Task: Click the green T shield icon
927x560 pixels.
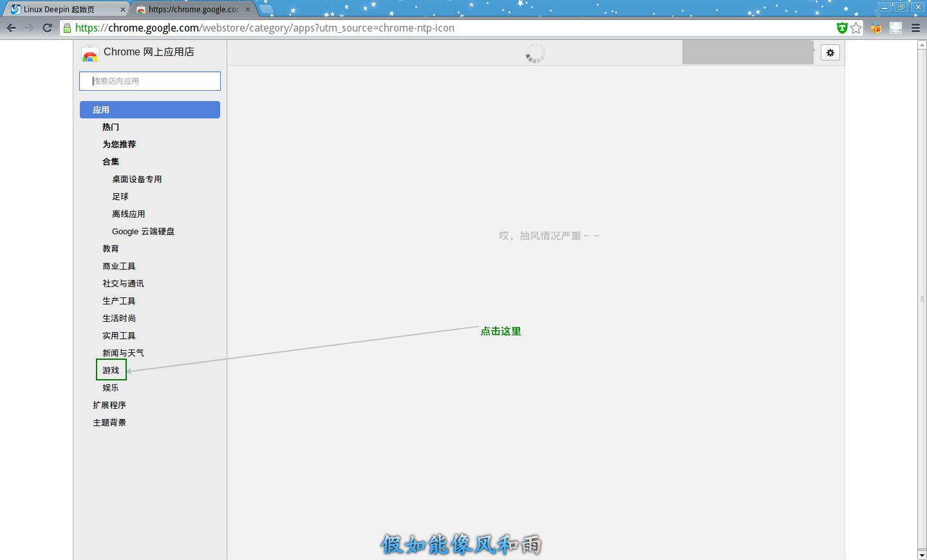Action: coord(842,28)
